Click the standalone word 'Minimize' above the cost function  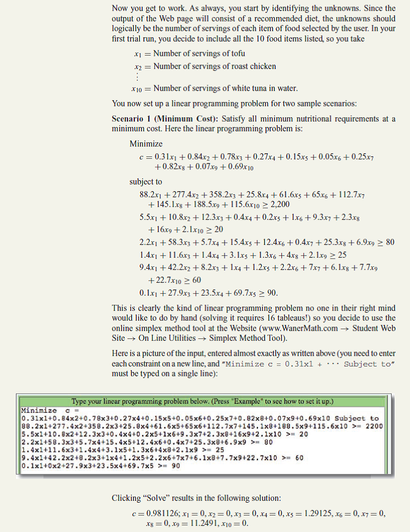click(146, 144)
